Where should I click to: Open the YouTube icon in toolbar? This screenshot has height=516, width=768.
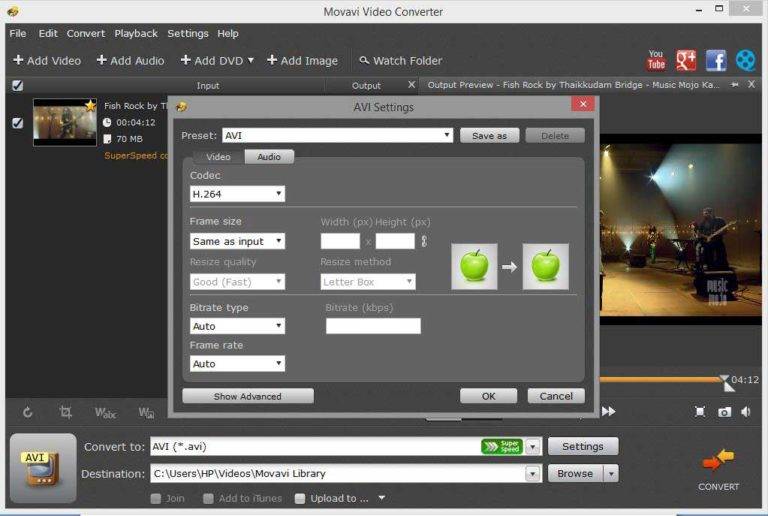pyautogui.click(x=656, y=61)
